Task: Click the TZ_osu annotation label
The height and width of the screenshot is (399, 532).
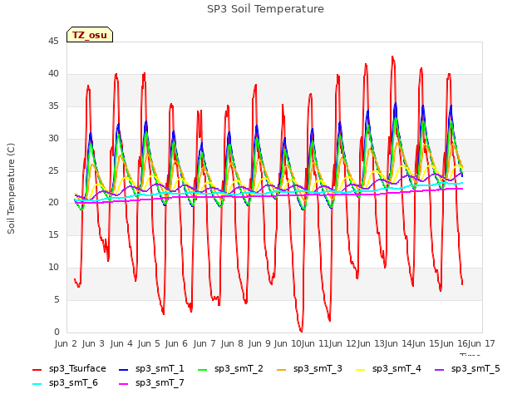Action: pos(90,35)
